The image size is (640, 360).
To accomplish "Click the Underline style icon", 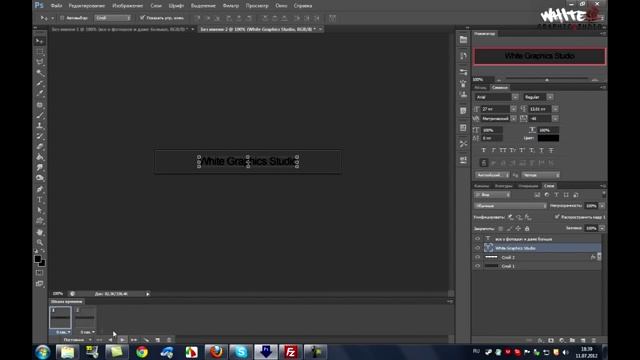I will tap(542, 150).
